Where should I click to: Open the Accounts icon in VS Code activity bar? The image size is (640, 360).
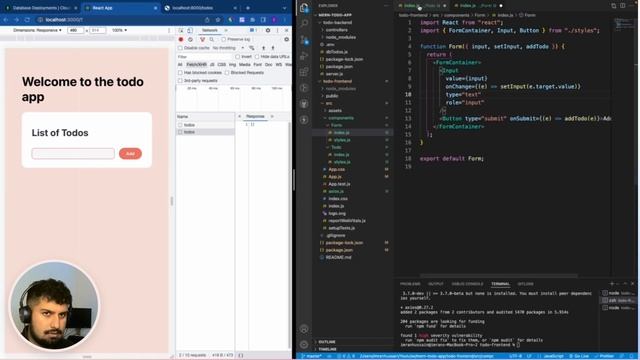tap(304, 329)
